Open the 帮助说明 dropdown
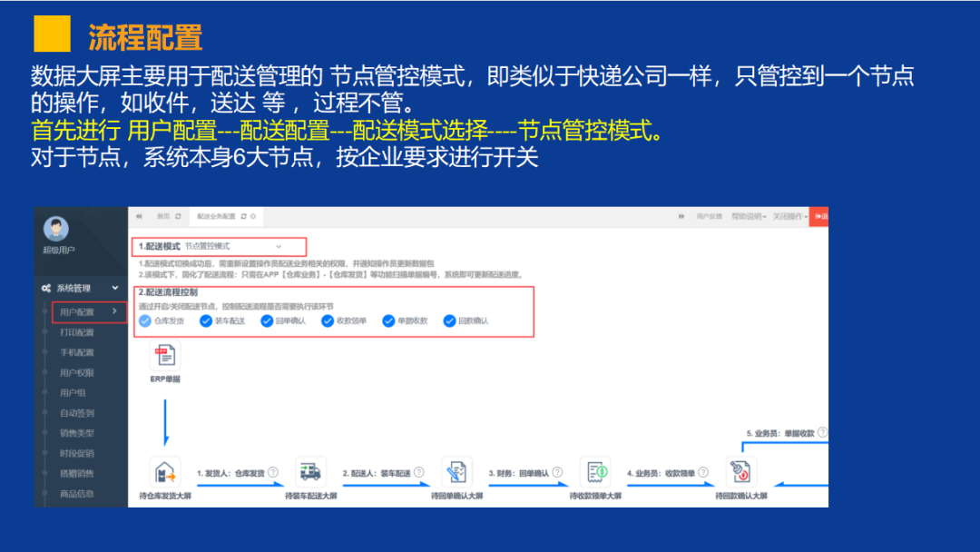Image resolution: width=980 pixels, height=552 pixels. [749, 216]
